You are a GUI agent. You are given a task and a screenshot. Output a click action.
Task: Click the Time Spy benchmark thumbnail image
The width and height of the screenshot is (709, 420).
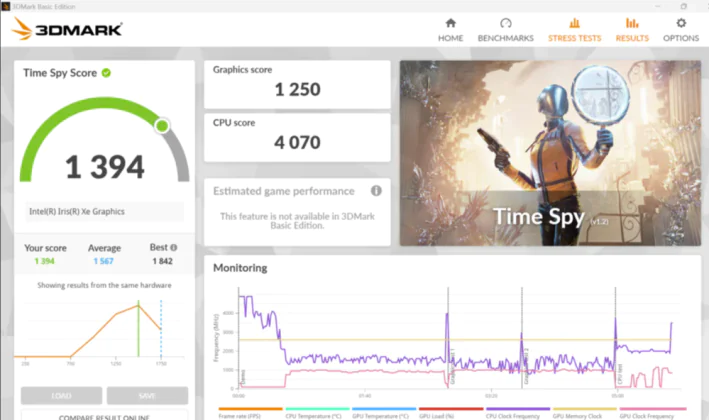coord(550,153)
